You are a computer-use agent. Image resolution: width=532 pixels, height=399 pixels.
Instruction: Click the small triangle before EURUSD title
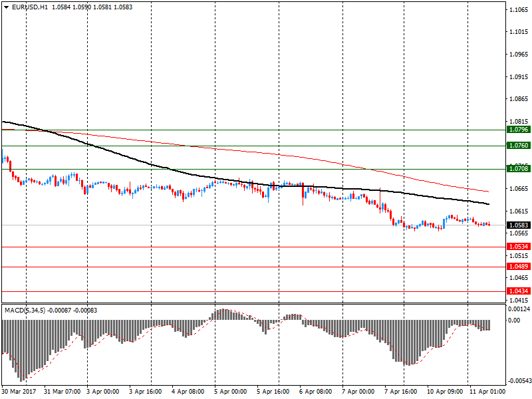(x=7, y=7)
